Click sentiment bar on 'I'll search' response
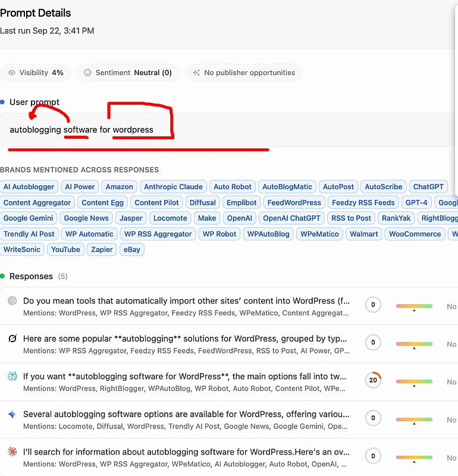This screenshot has width=458, height=476. pyautogui.click(x=414, y=457)
